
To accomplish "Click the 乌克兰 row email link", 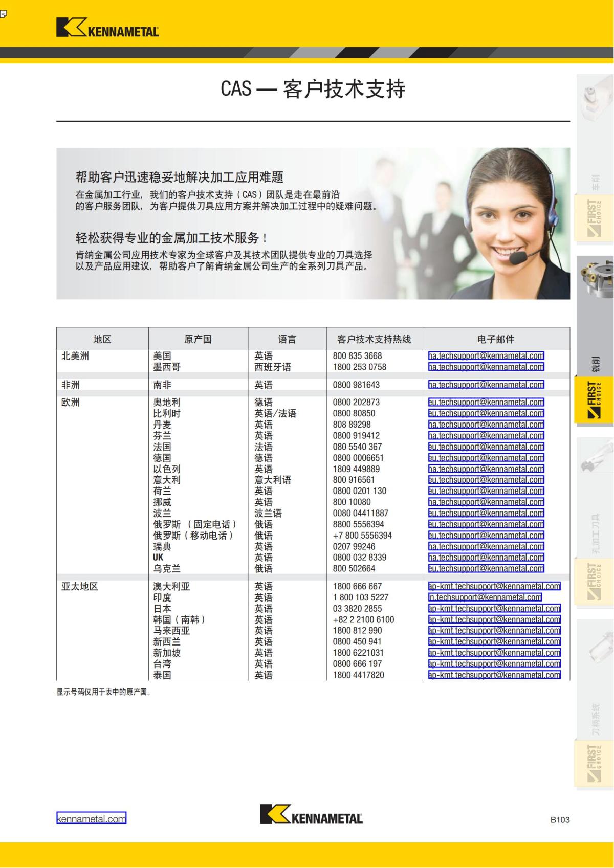I will coord(486,568).
